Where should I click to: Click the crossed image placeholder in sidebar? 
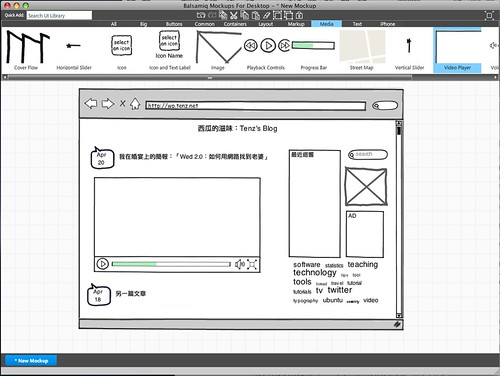(x=366, y=187)
